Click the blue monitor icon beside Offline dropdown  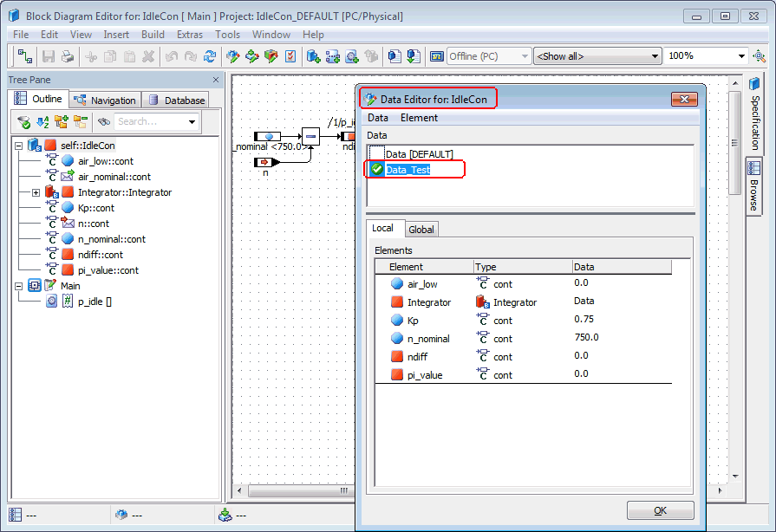point(436,56)
